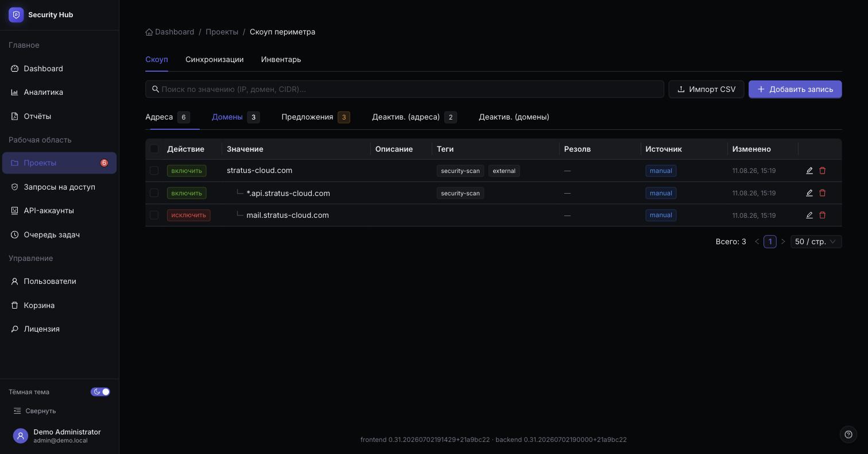Collapse the sidebar with Свернуть

pyautogui.click(x=35, y=411)
